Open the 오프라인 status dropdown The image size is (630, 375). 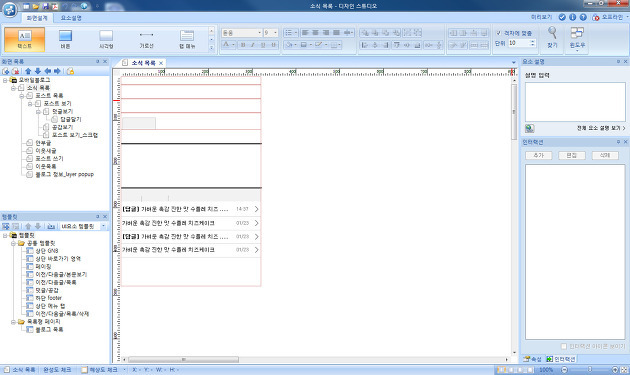coord(626,17)
